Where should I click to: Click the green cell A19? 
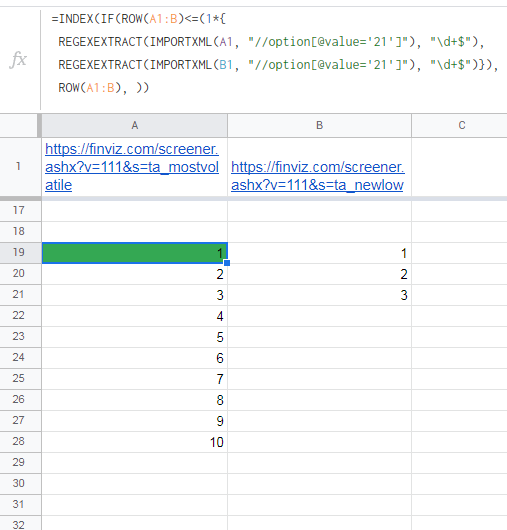coord(135,253)
